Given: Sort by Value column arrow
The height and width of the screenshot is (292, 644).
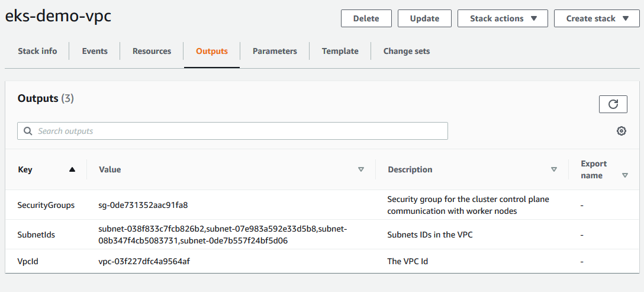Looking at the screenshot, I should click(362, 169).
